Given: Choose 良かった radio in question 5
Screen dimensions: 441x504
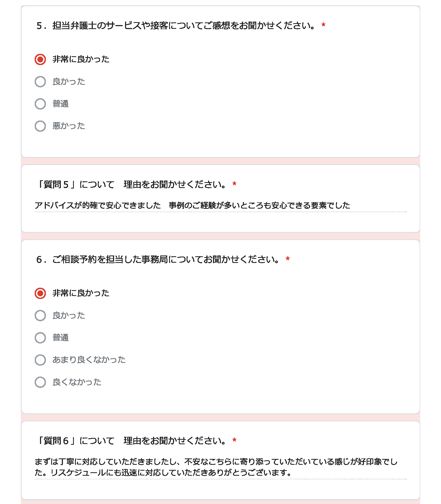Looking at the screenshot, I should (x=40, y=82).
